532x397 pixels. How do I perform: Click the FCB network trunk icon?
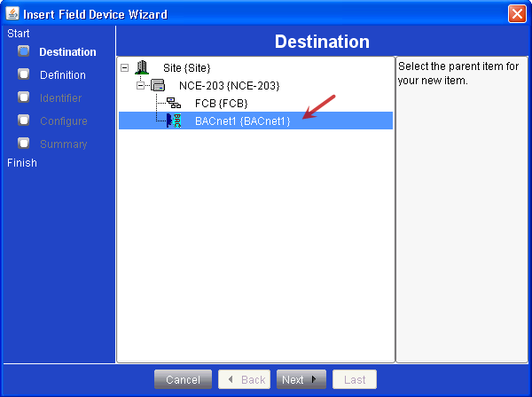tap(174, 103)
